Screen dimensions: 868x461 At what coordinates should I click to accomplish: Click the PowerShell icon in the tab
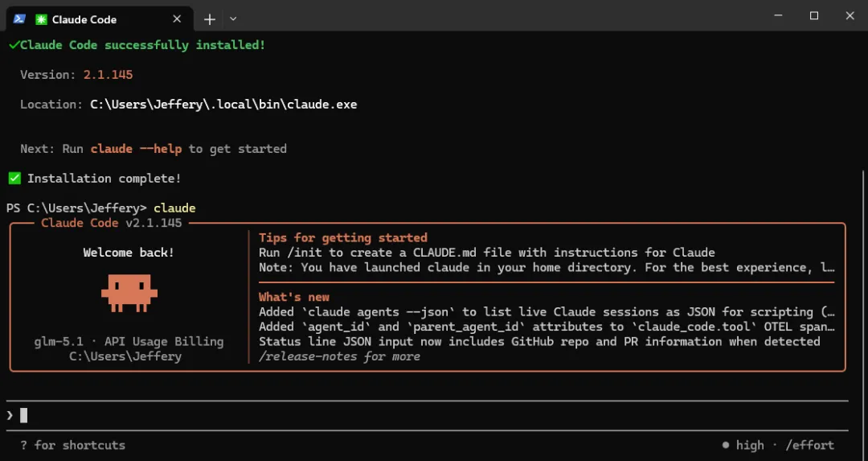click(x=19, y=19)
